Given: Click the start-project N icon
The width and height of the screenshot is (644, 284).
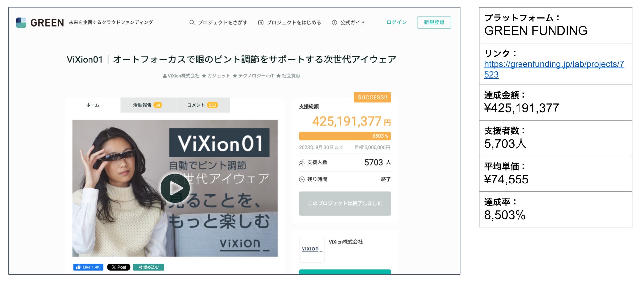Looking at the screenshot, I should pos(261,22).
